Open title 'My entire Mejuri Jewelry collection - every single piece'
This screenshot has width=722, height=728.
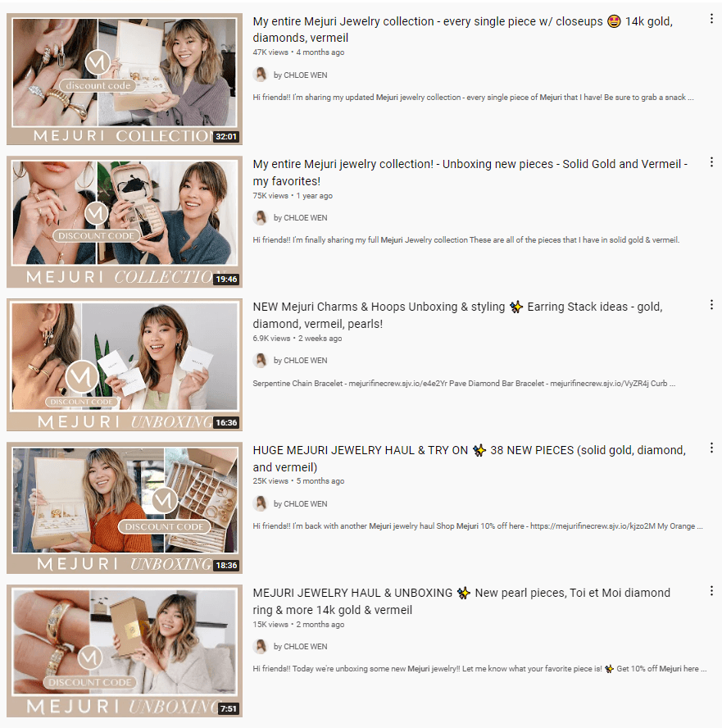tap(462, 30)
